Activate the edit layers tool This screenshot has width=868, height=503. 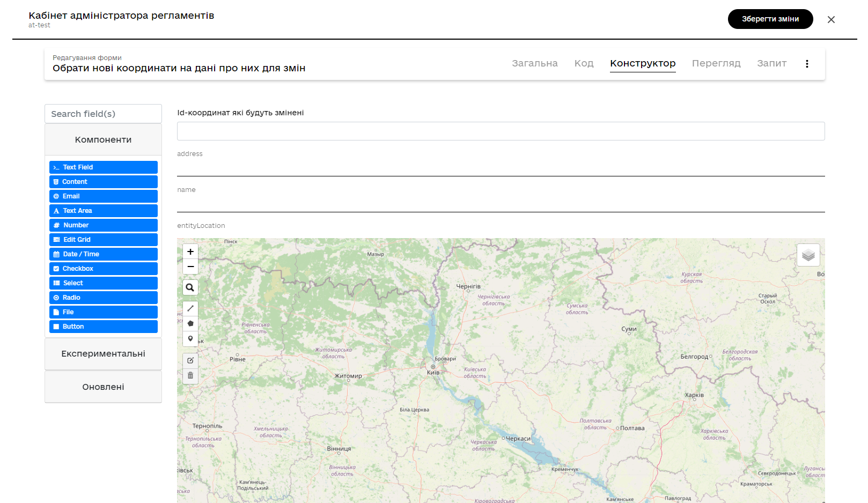190,360
